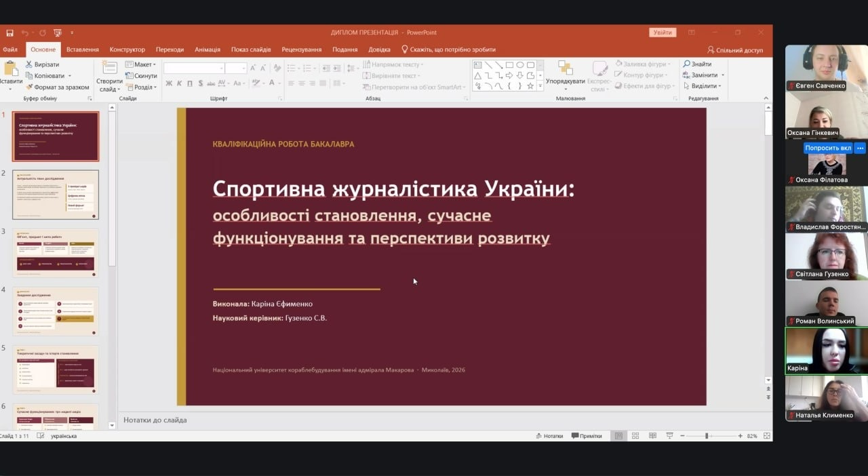Click the zoom in plus button
This screenshot has width=868, height=476.
741,436
